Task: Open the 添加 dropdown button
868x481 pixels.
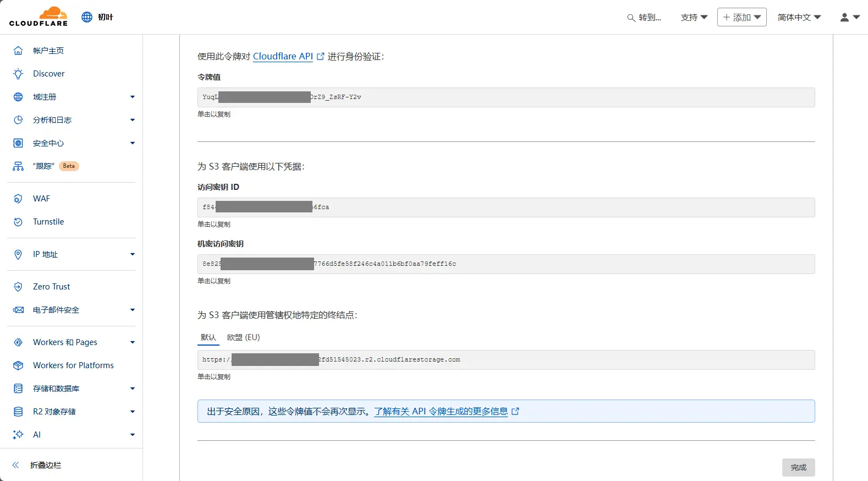Action: coord(741,18)
